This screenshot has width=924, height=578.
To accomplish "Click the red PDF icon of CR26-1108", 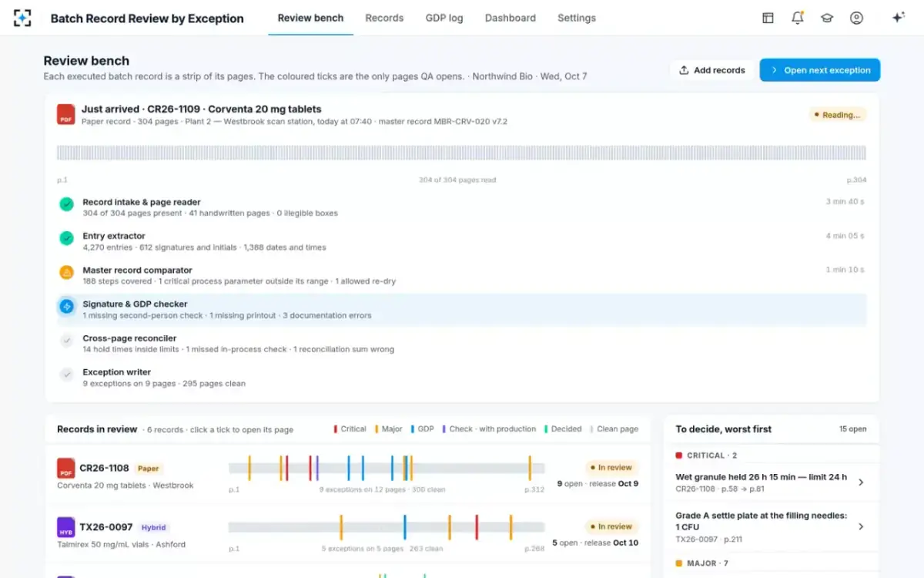I will [x=66, y=469].
